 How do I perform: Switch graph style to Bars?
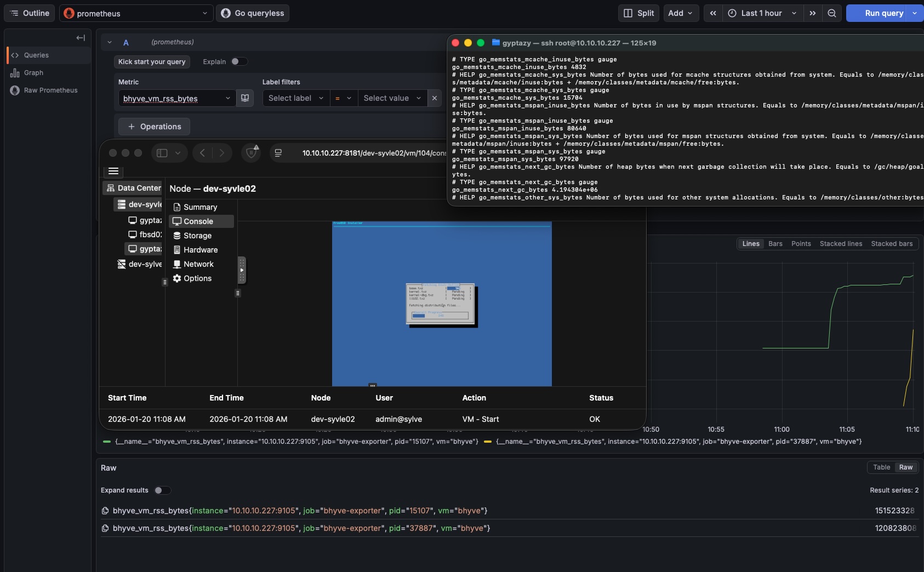click(x=775, y=244)
